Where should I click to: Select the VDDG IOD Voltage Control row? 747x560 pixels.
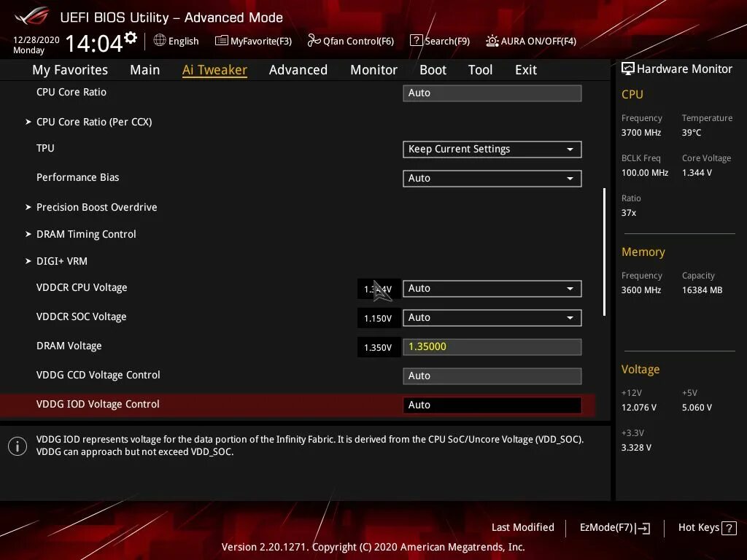point(298,405)
